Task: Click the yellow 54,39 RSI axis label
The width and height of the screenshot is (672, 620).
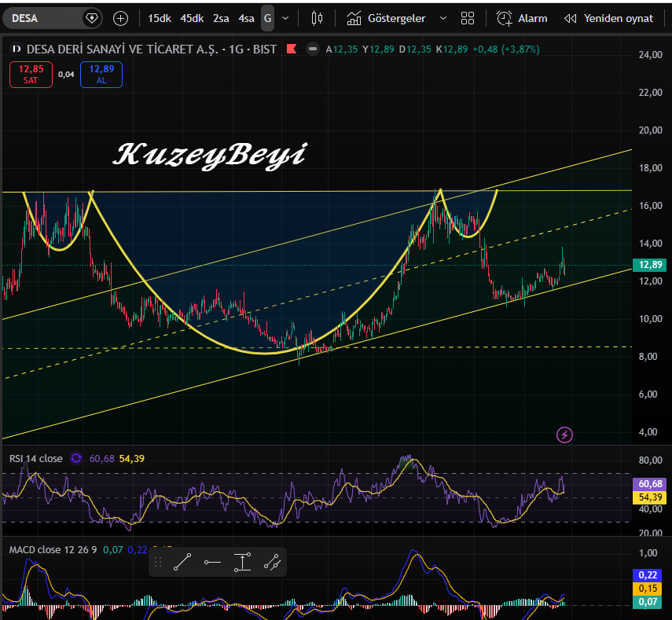Action: (650, 497)
